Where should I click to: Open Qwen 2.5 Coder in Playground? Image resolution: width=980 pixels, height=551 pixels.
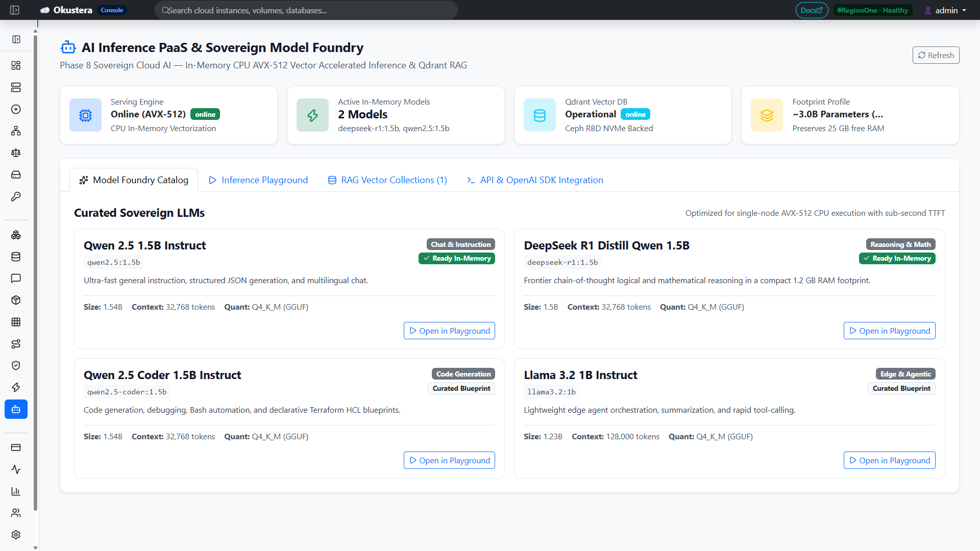[x=449, y=460]
